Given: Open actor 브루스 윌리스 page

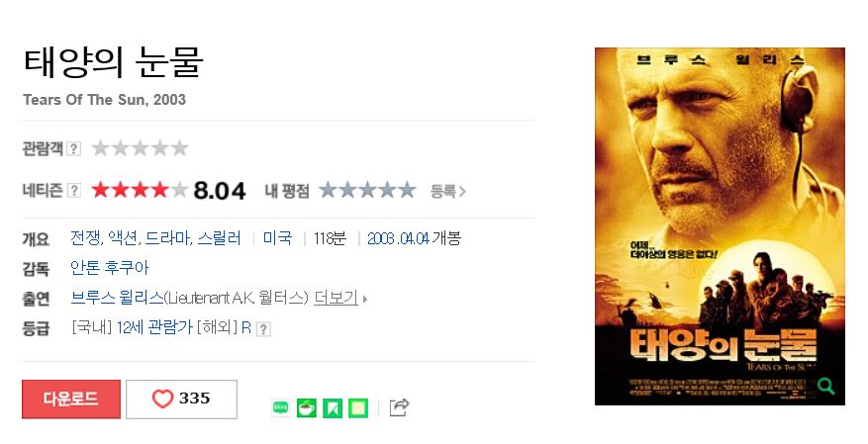Looking at the screenshot, I should (118, 298).
